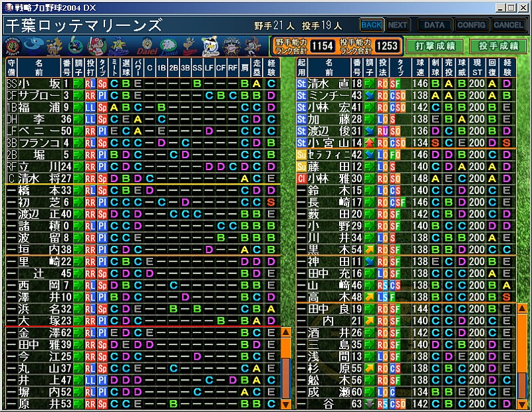532x412 pixels.
Task: Select reserve player 大塚
Action: pyautogui.click(x=143, y=321)
